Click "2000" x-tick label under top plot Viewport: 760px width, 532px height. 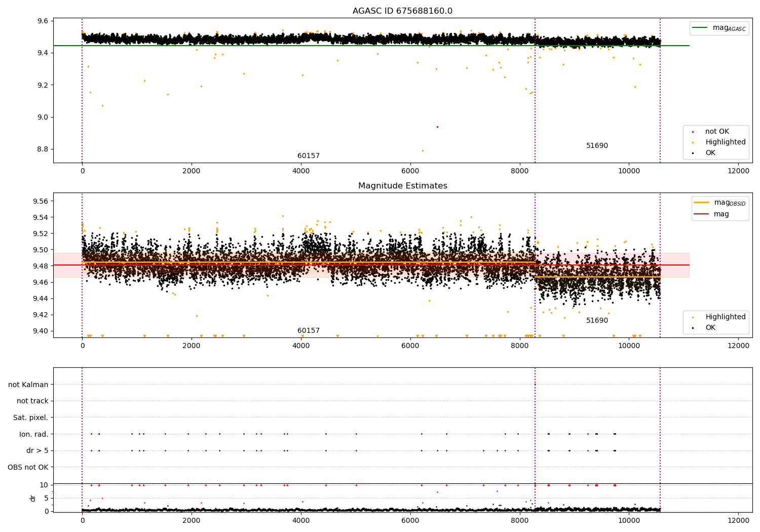tap(192, 171)
